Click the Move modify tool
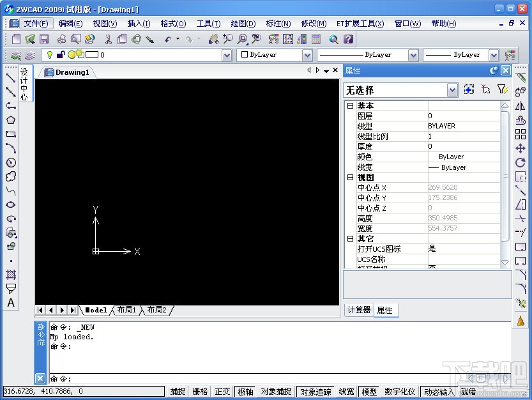This screenshot has height=400, width=532. (x=520, y=148)
